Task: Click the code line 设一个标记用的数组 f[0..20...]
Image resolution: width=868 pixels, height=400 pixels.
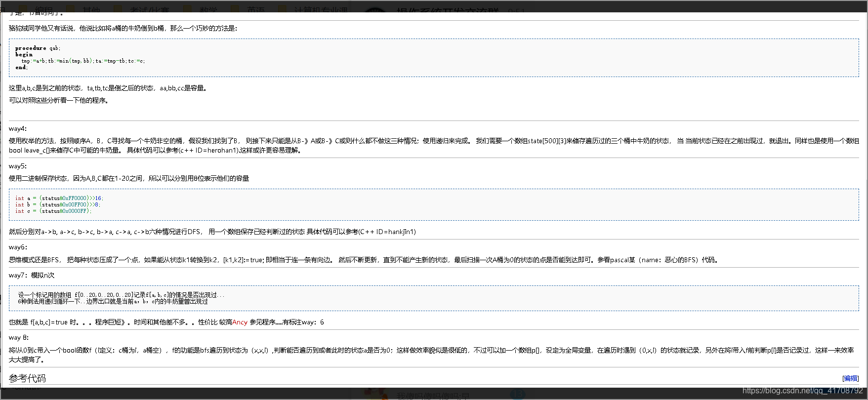Action: tap(121, 295)
